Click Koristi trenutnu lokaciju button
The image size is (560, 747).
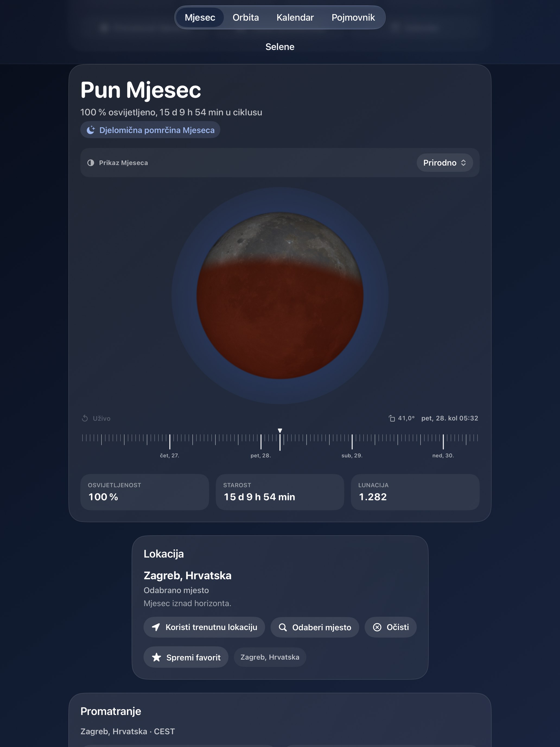tap(204, 627)
